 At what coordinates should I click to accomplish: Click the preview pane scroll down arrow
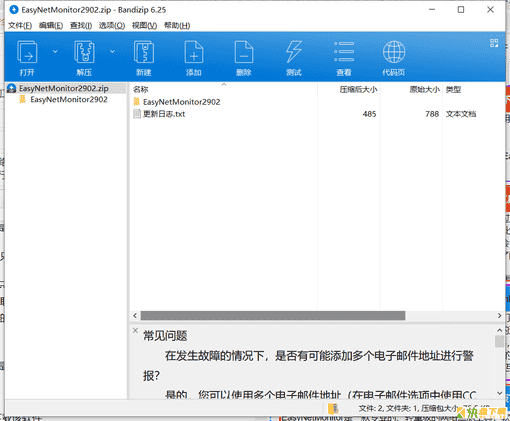click(499, 393)
